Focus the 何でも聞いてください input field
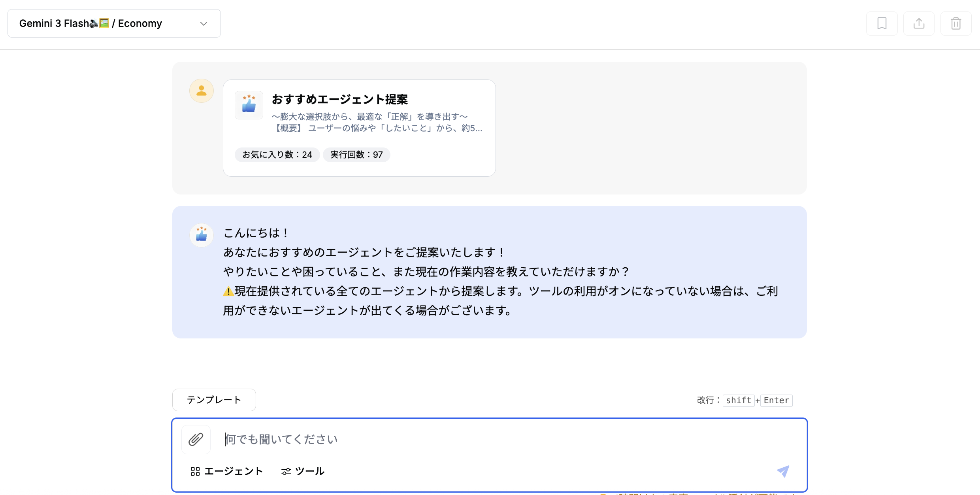This screenshot has width=980, height=495. click(x=494, y=439)
